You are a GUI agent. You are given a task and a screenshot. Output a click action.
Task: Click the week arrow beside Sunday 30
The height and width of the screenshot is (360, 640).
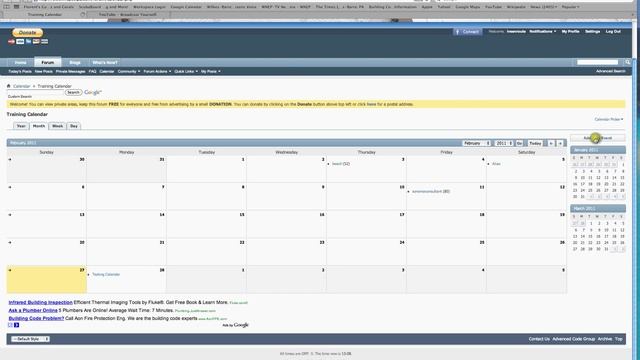[10, 160]
